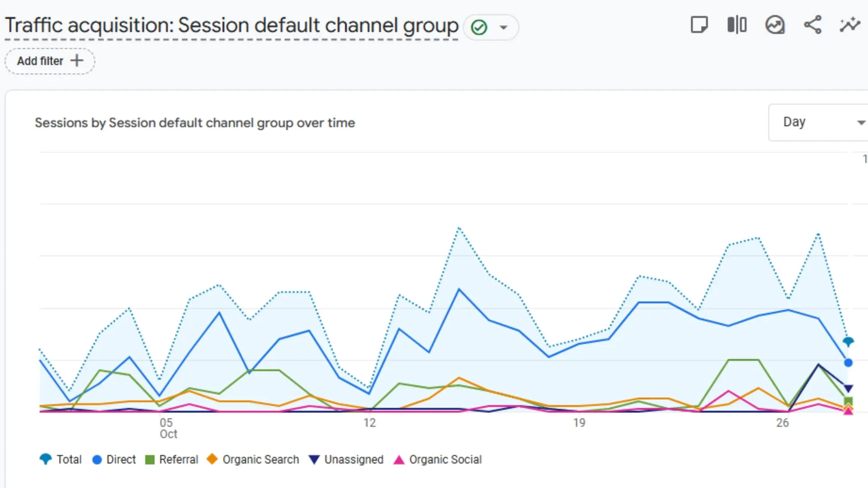Click the green verified checkmark icon
This screenshot has height=488, width=868.
(479, 27)
